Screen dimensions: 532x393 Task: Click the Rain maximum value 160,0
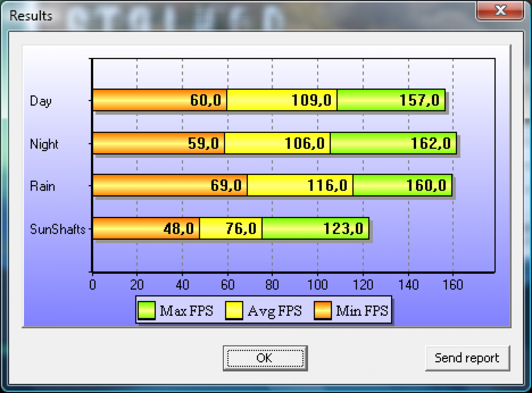pos(426,185)
